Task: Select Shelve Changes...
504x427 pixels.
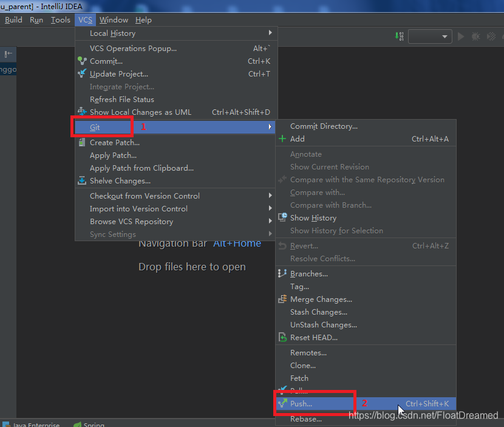Action: click(175, 181)
